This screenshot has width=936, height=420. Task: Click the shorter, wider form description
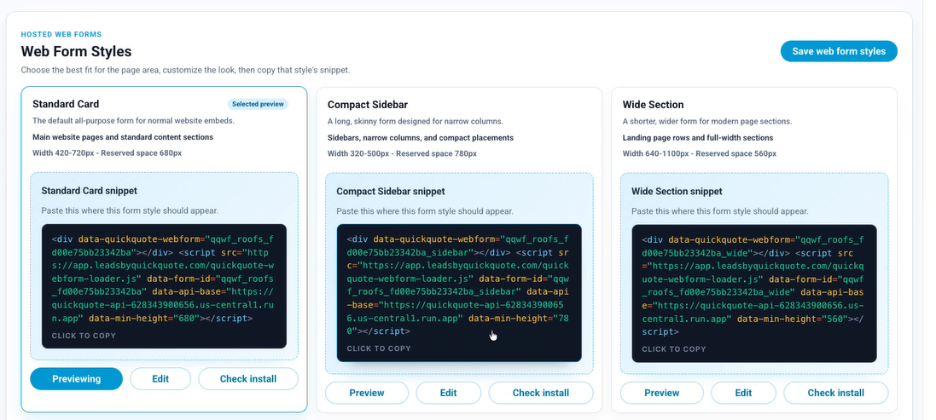click(x=707, y=121)
